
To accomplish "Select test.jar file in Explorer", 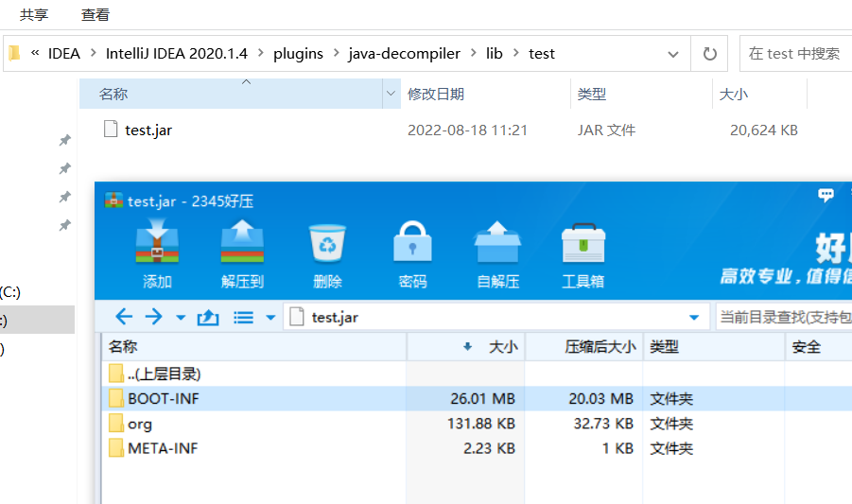I will coord(138,130).
